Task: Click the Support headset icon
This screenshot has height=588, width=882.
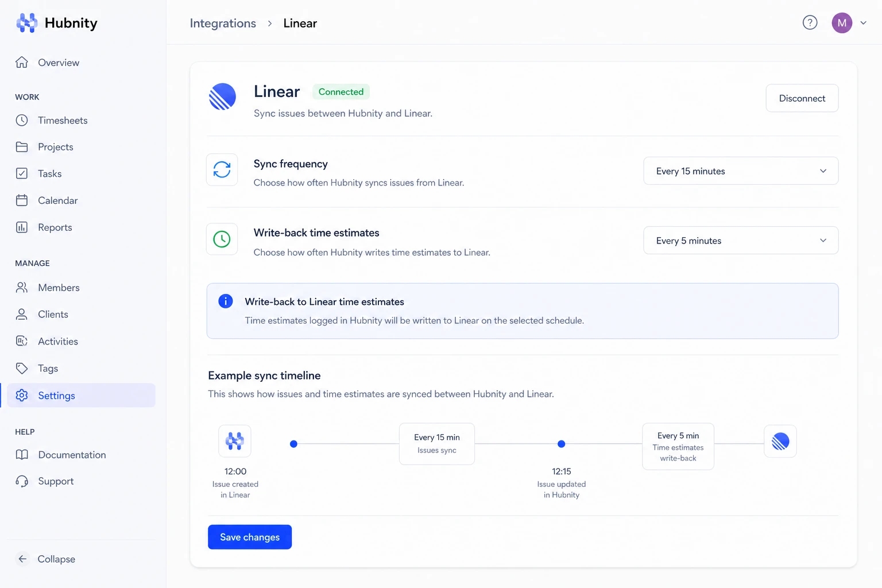Action: click(x=22, y=481)
